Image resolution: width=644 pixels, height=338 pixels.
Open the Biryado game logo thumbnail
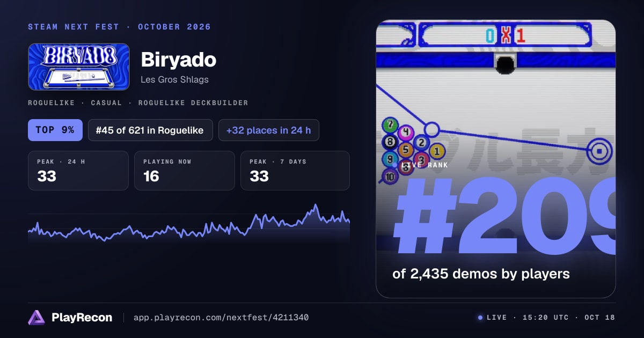pyautogui.click(x=79, y=67)
